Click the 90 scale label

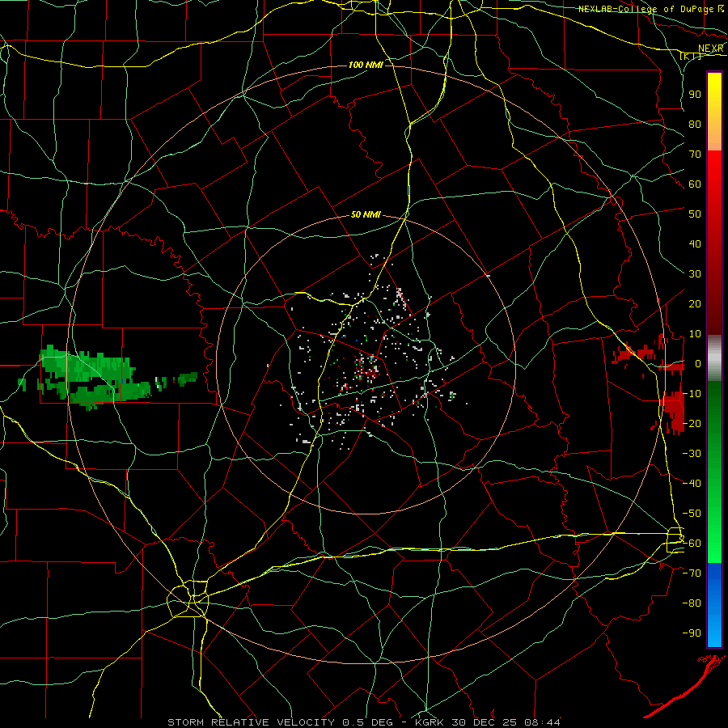coord(695,95)
